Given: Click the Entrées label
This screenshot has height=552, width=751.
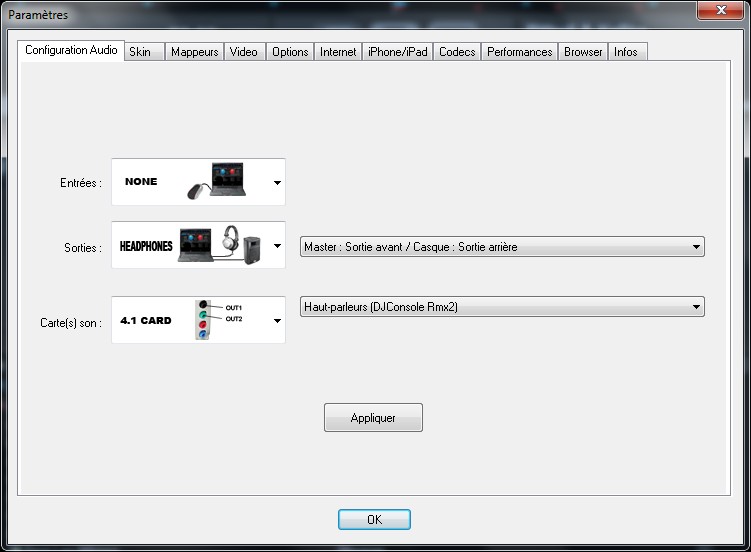Looking at the screenshot, I should [81, 183].
